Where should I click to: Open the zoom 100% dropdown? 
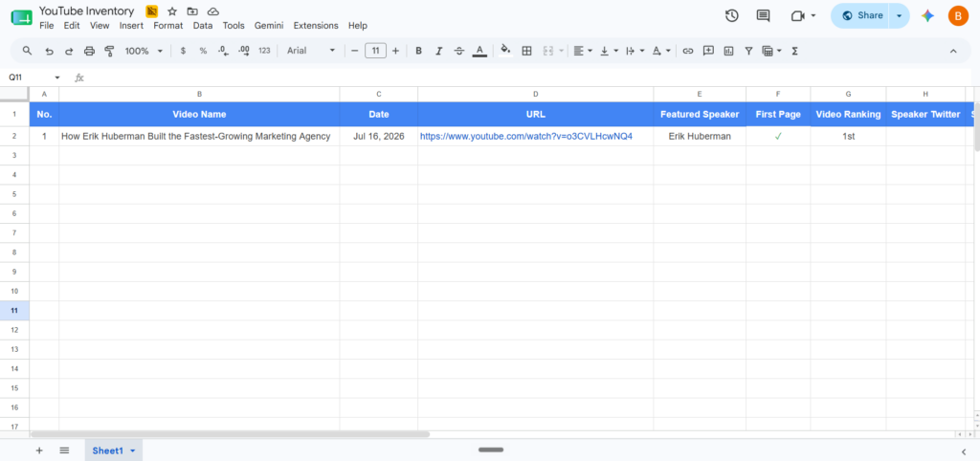[144, 52]
